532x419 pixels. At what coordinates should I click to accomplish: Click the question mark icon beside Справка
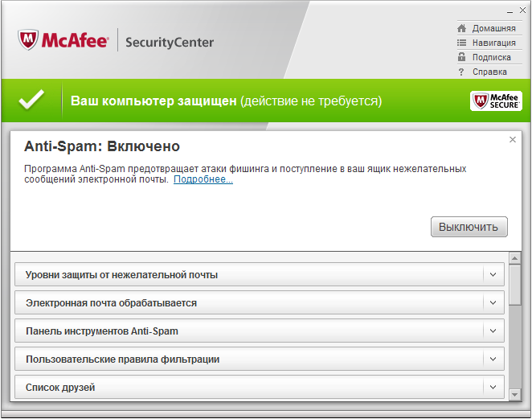pos(460,72)
